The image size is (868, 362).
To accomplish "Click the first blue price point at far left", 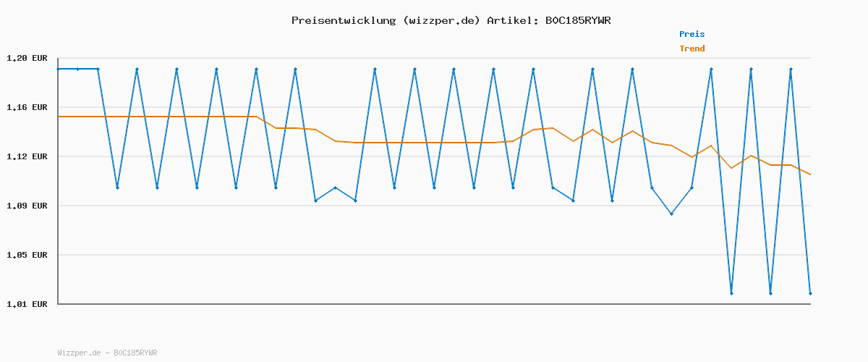I will 59,69.
